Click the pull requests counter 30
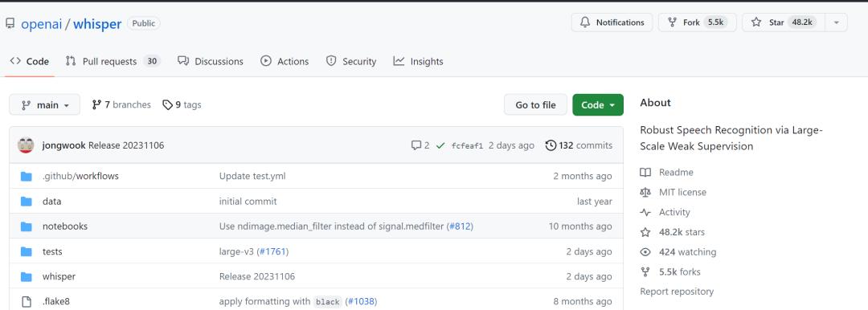Screen dimensions: 868x310 pyautogui.click(x=152, y=62)
